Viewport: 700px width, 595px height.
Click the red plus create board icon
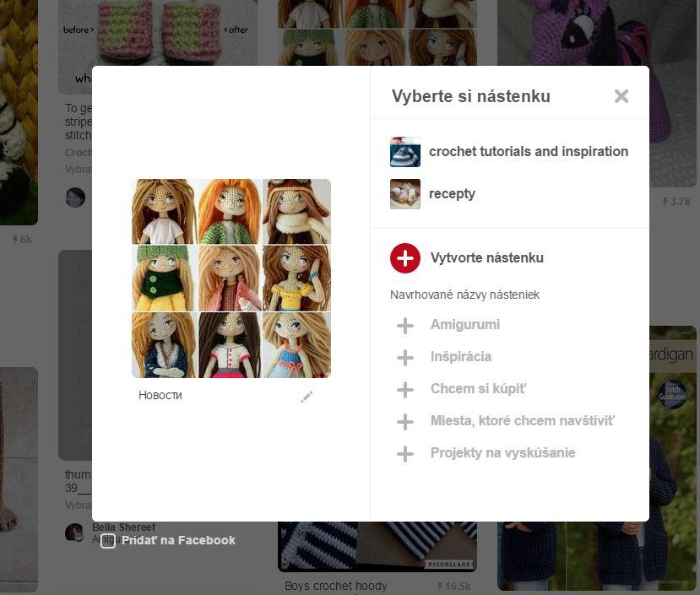[405, 258]
